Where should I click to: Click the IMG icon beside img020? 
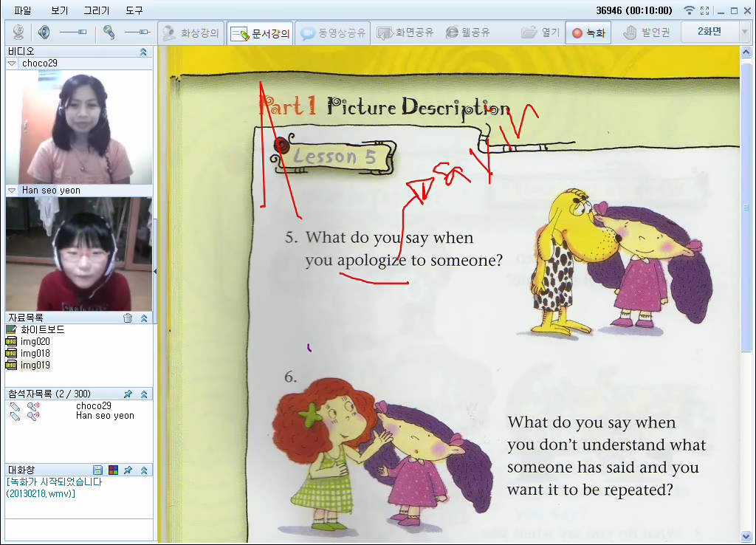(11, 341)
